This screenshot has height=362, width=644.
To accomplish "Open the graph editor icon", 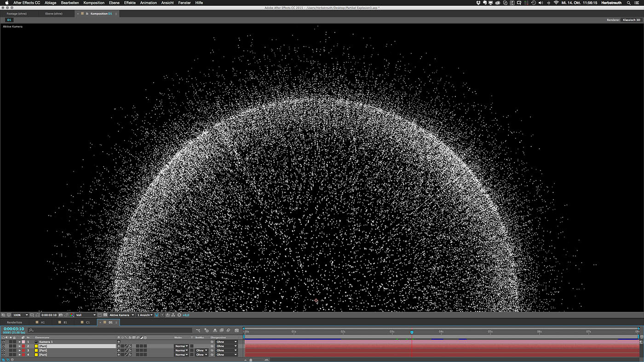I will pyautogui.click(x=236, y=330).
